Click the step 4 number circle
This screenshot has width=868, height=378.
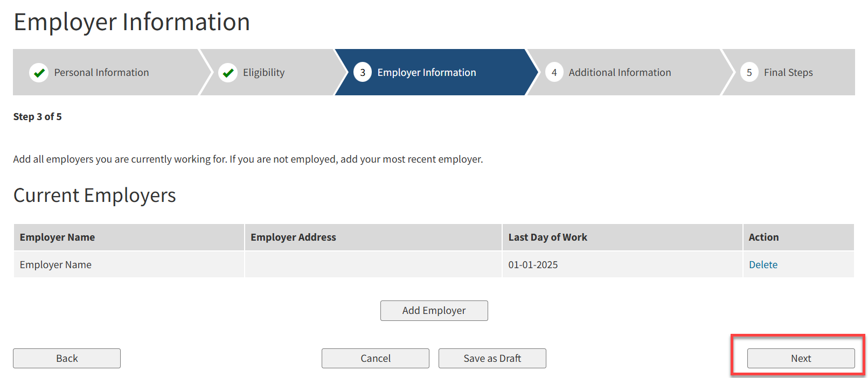tap(554, 73)
